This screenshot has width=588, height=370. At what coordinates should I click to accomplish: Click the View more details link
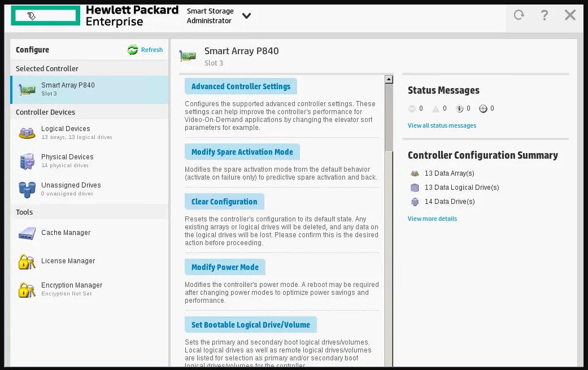432,219
